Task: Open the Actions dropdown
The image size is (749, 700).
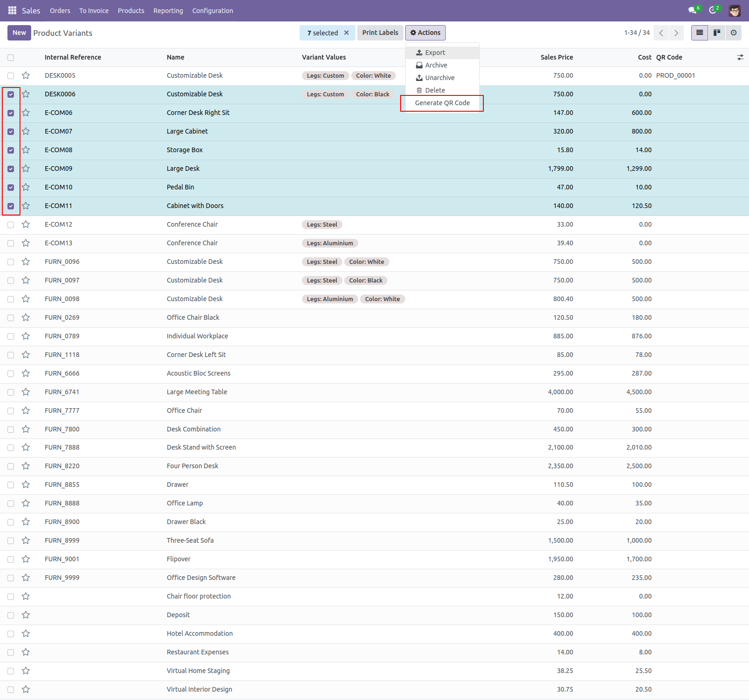Action: tap(425, 33)
